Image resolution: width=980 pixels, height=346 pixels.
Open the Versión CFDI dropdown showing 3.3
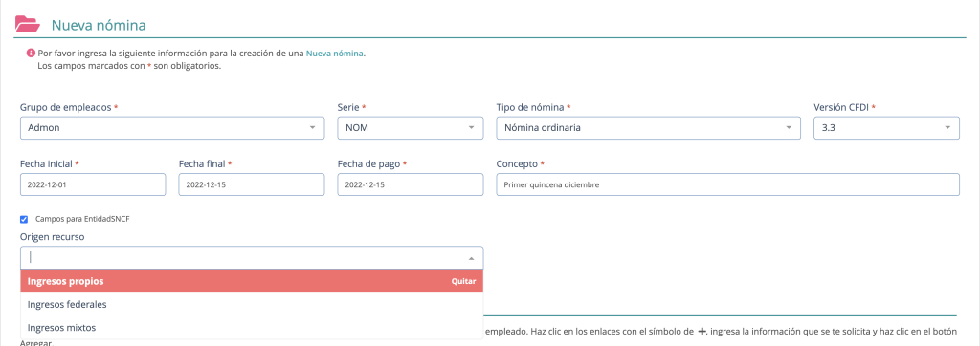(x=886, y=127)
